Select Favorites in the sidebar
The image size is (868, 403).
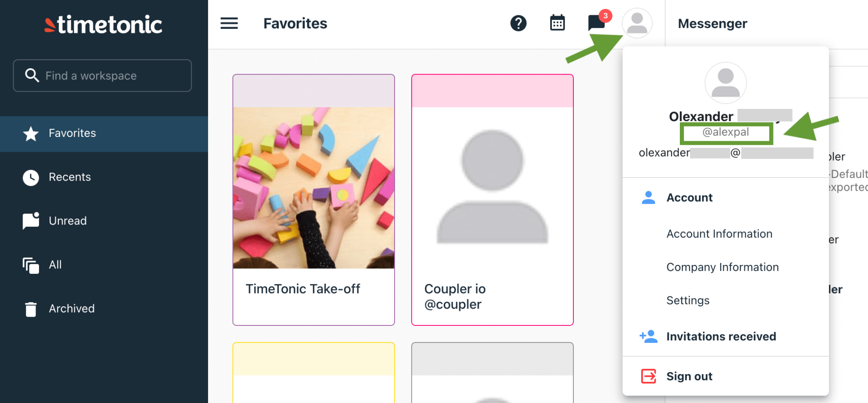click(72, 133)
